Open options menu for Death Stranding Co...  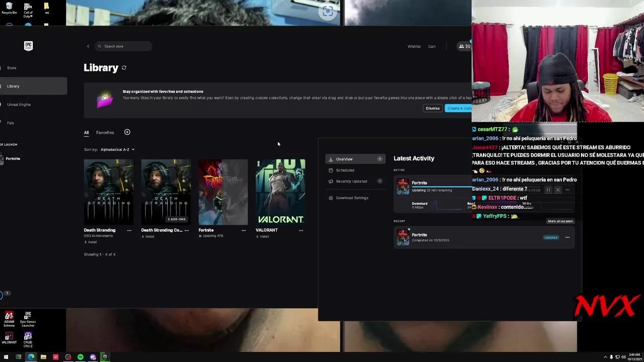point(187,230)
